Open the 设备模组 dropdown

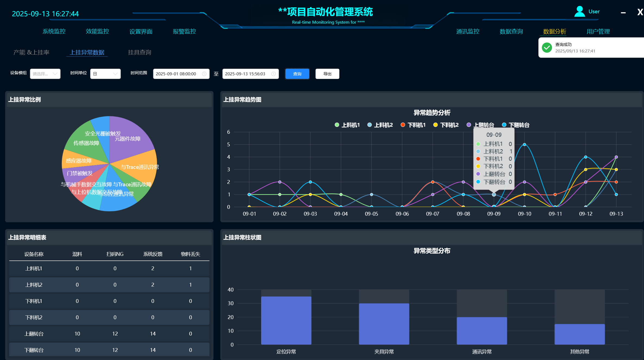click(45, 74)
